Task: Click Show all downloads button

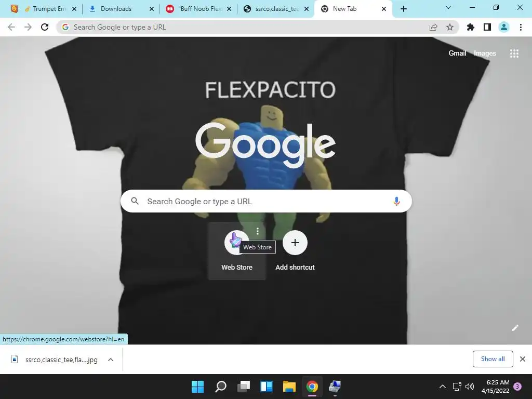Action: [x=493, y=359]
